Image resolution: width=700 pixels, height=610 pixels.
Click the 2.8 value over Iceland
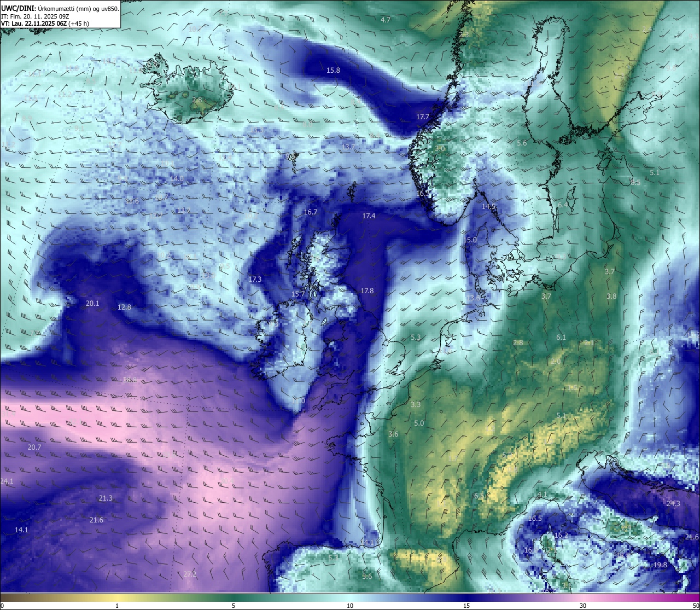(x=197, y=100)
